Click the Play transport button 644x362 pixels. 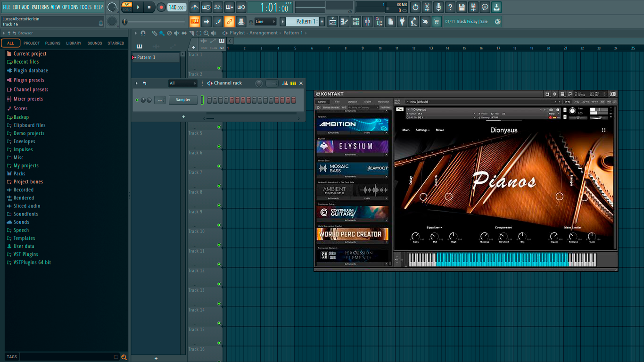[x=138, y=7]
